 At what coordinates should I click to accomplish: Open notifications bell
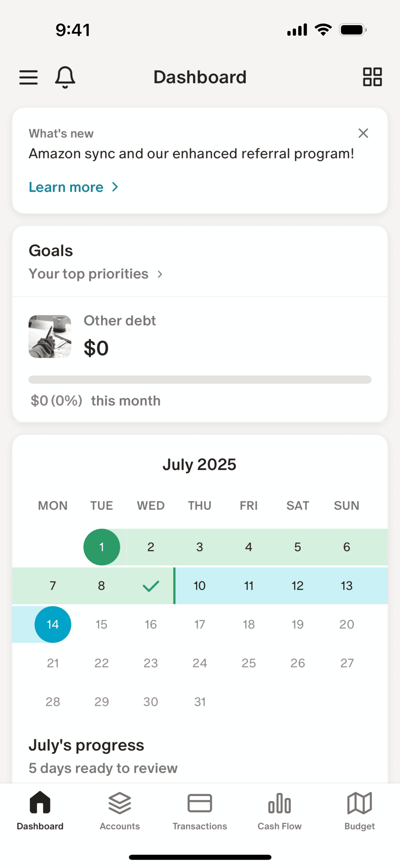[x=65, y=77]
